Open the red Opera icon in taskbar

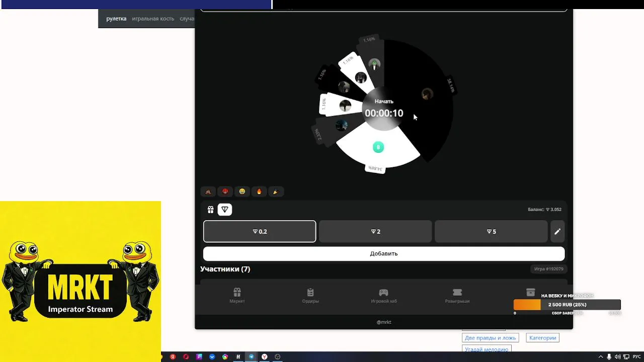coord(186,357)
